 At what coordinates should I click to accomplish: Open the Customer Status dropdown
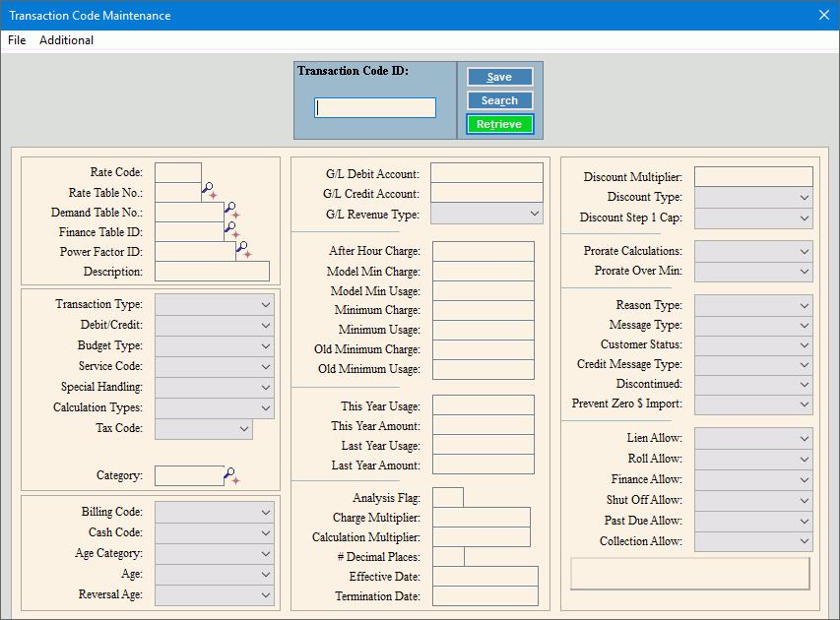(753, 344)
